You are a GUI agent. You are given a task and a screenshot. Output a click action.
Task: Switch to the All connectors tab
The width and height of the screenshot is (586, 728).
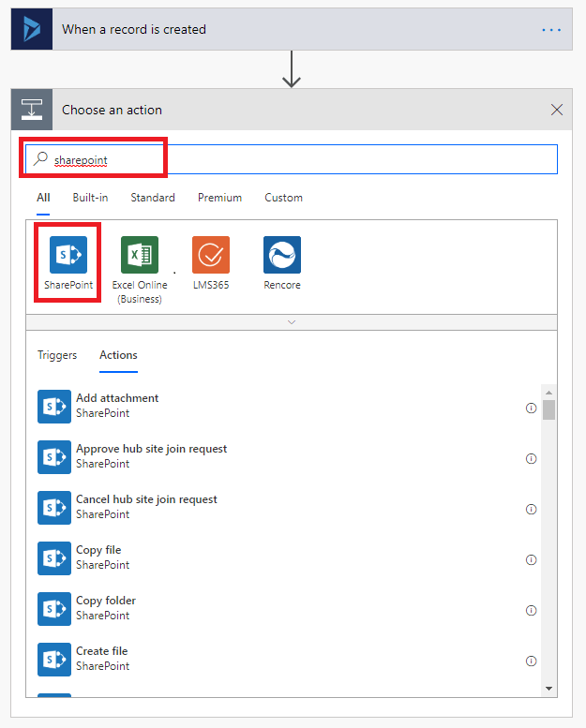click(x=43, y=198)
